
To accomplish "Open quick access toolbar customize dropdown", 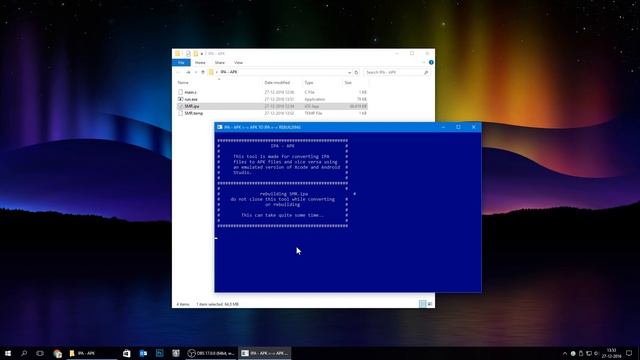I will (x=202, y=53).
